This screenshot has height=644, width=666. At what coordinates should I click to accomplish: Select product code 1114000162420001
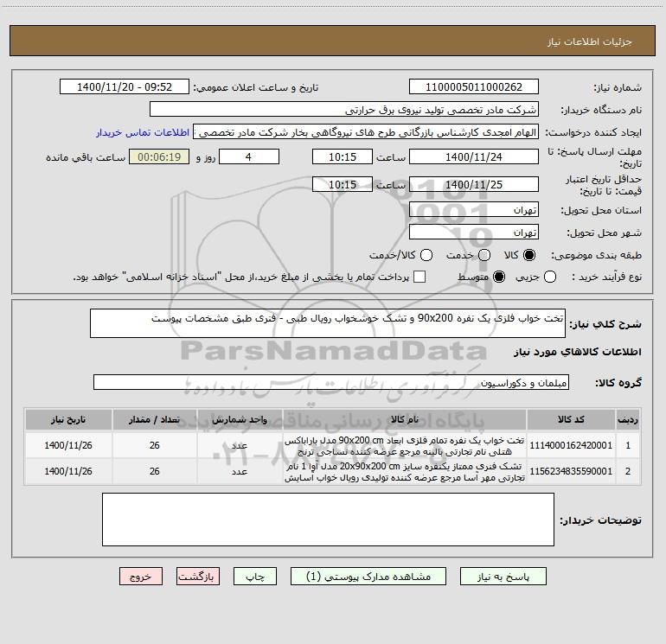(571, 445)
